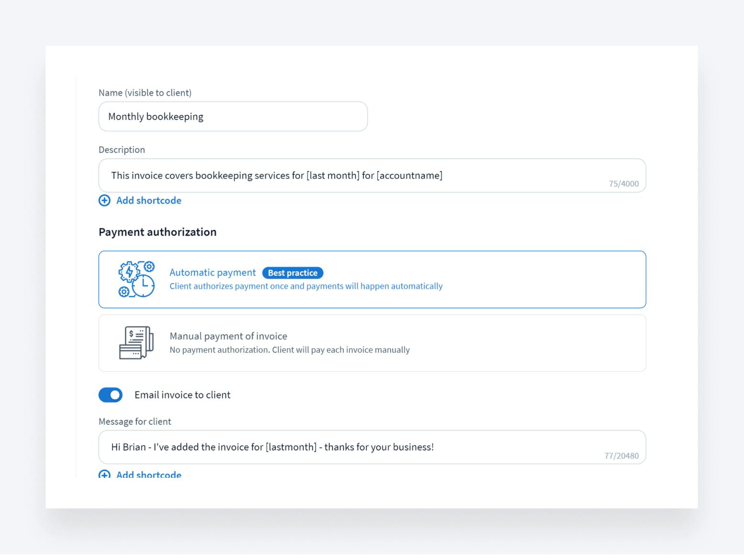Focus the Name field containing Monthly bookkeeping
744x560 pixels.
tap(233, 117)
